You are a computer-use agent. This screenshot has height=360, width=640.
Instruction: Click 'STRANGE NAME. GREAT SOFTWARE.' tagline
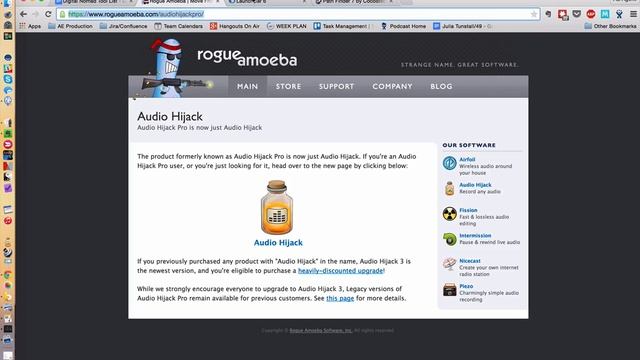point(460,65)
